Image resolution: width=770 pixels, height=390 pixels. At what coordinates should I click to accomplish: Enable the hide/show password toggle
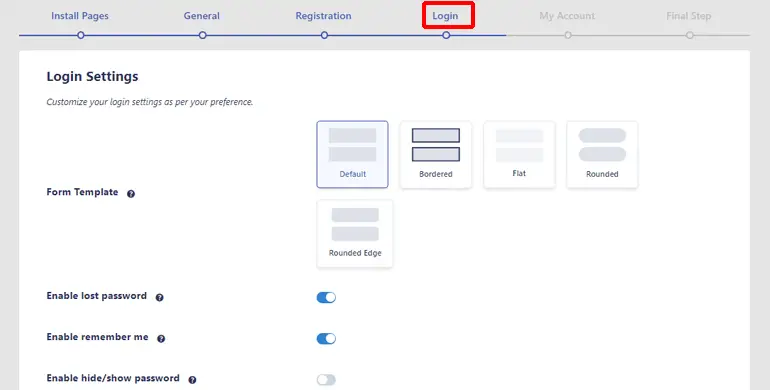326,380
